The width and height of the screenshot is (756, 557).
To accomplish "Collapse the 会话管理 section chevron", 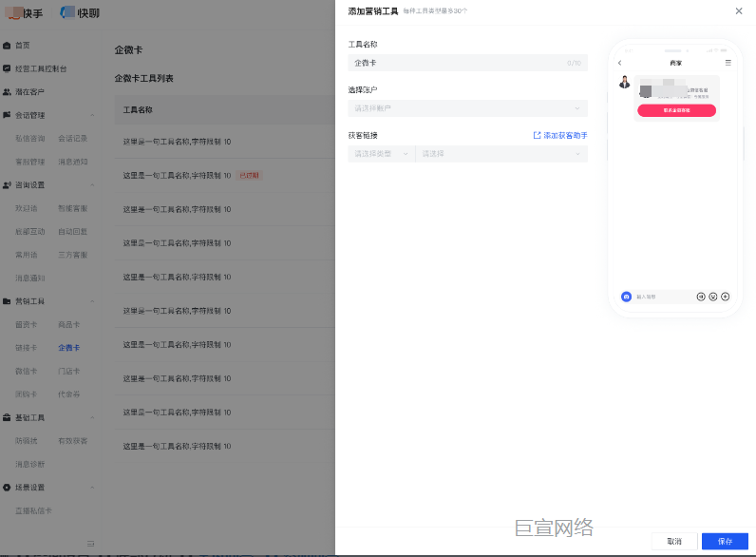I will [x=92, y=115].
